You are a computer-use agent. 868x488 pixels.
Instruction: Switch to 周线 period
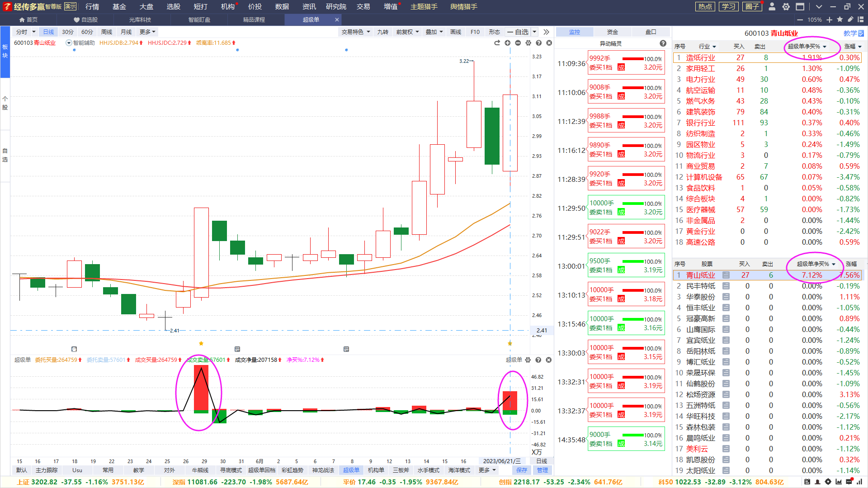tap(107, 32)
